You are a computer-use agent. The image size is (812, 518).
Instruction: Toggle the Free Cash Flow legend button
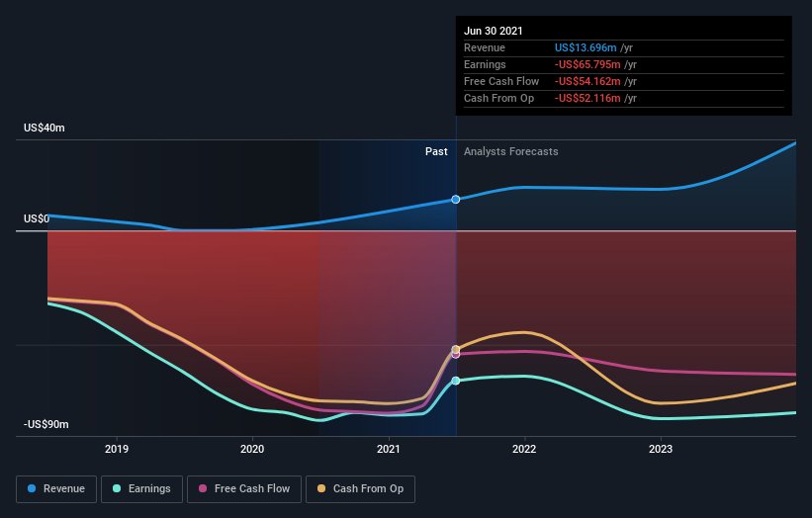click(244, 489)
